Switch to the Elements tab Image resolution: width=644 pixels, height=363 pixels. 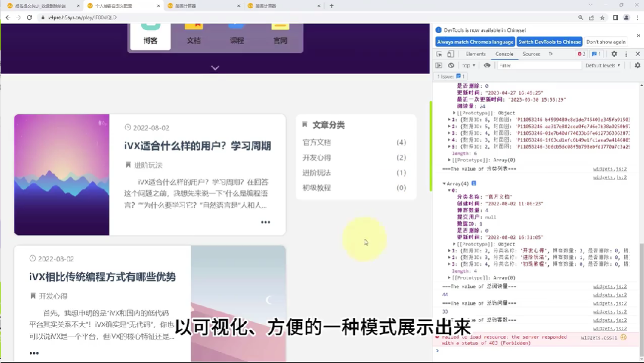coord(476,54)
